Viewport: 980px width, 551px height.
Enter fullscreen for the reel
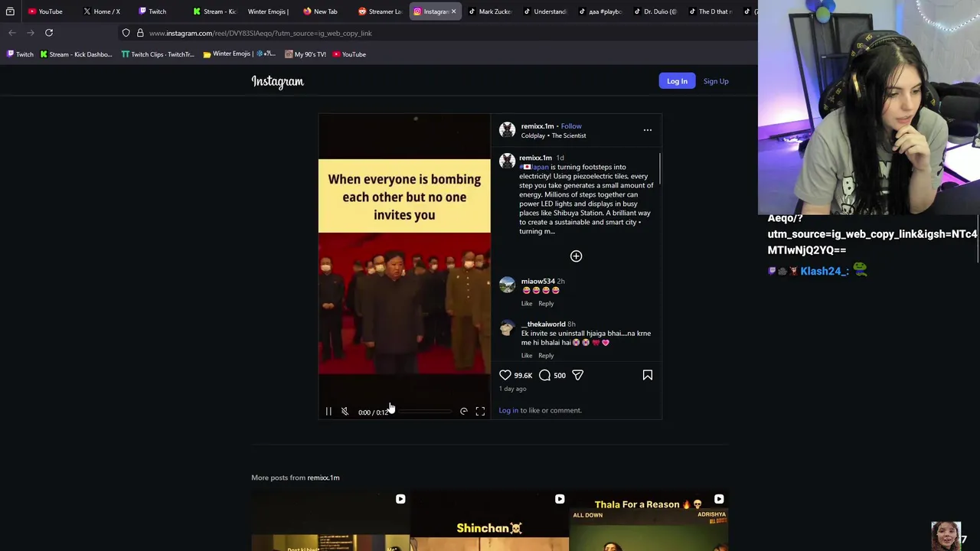[480, 412]
